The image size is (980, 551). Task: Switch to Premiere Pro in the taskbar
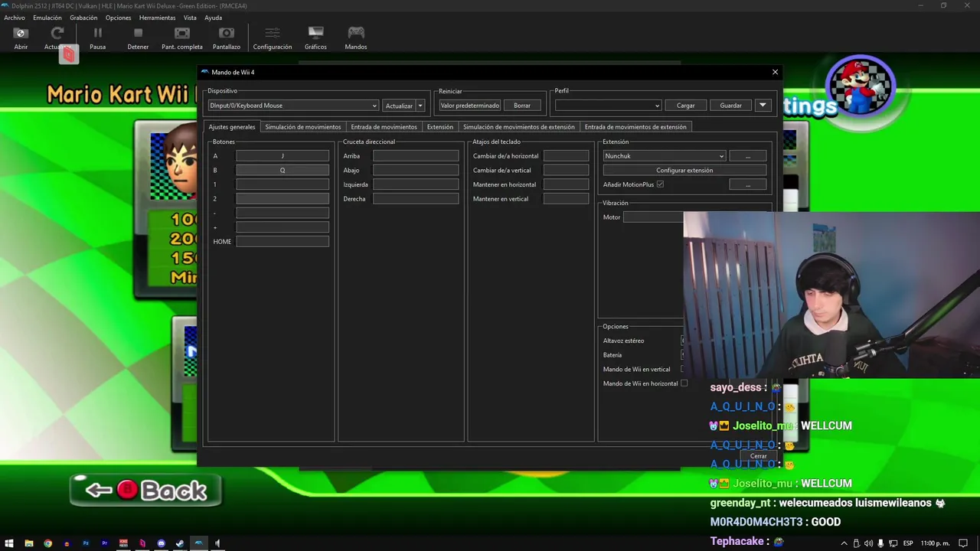coord(105,543)
